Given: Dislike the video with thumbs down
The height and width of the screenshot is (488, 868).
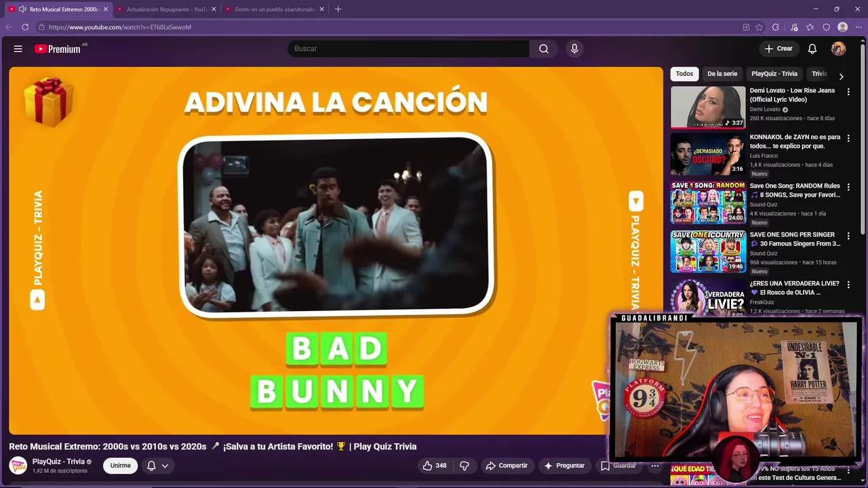Looking at the screenshot, I should 465,466.
